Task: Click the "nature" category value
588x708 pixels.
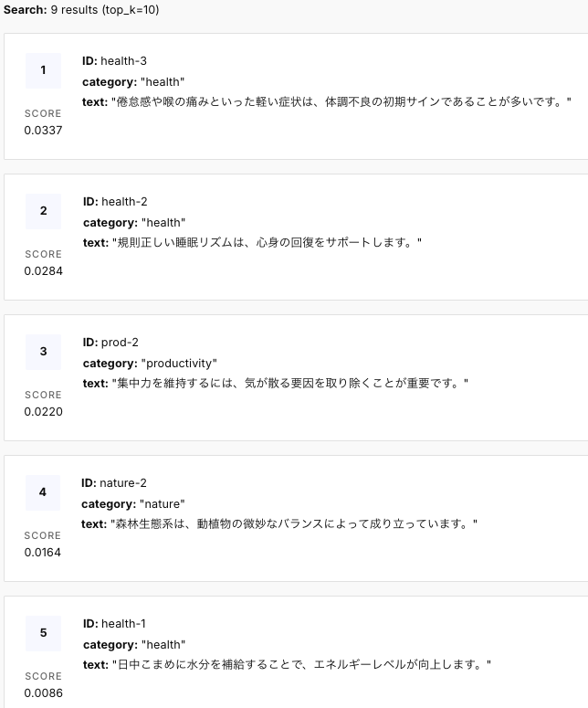Action: click(162, 504)
